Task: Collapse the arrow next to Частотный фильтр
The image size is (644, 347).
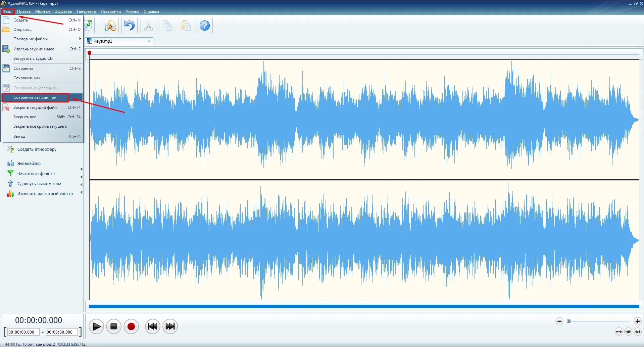Action: click(x=81, y=177)
